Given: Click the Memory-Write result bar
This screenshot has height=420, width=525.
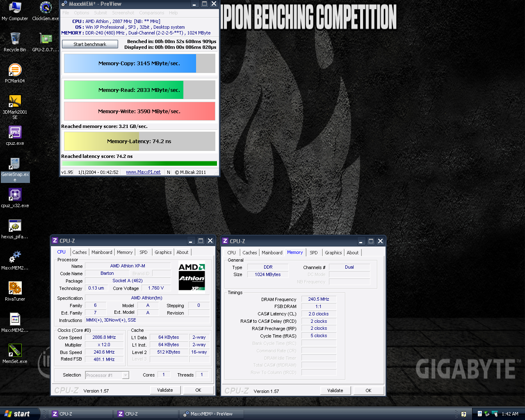Looking at the screenshot, I should click(139, 111).
